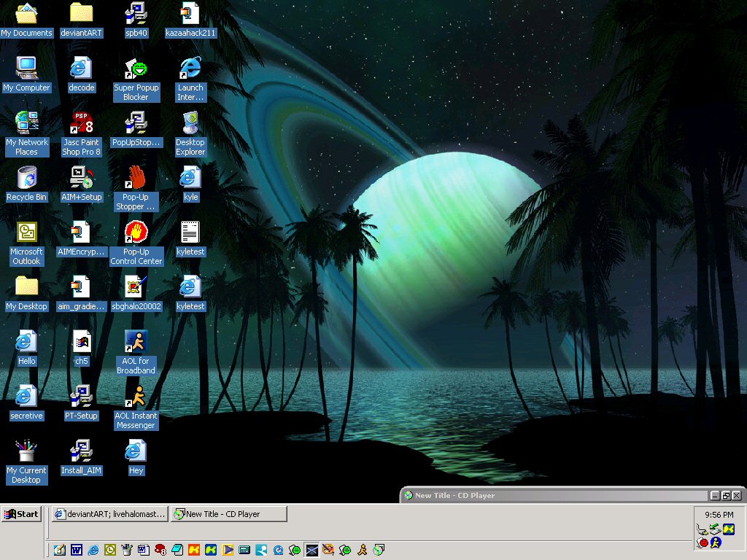This screenshot has height=560, width=747.
Task: Select the PopUpStop... installer icon
Action: [136, 130]
